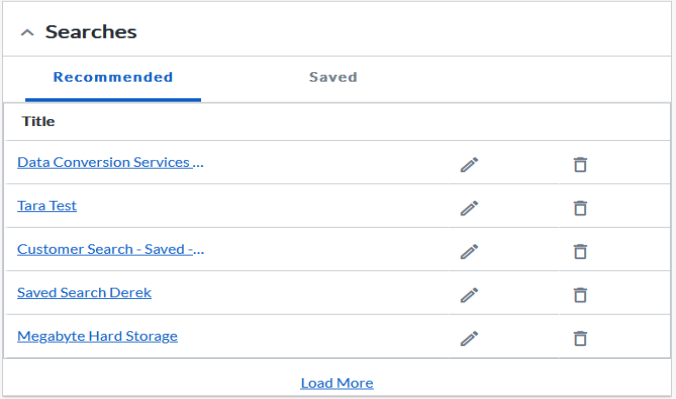Delete the Tara Test saved search
This screenshot has width=676, height=399.
point(580,208)
